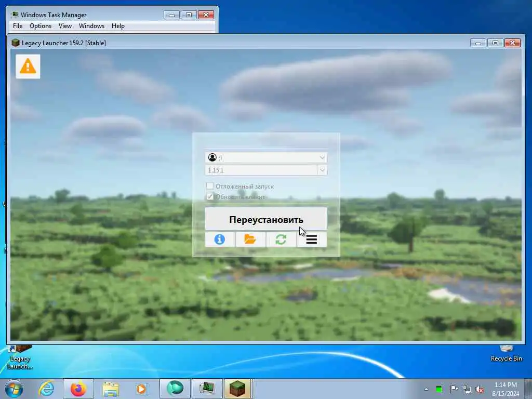Viewport: 532px width, 399px height.
Task: Click the muted volume tray icon
Action: pos(480,389)
